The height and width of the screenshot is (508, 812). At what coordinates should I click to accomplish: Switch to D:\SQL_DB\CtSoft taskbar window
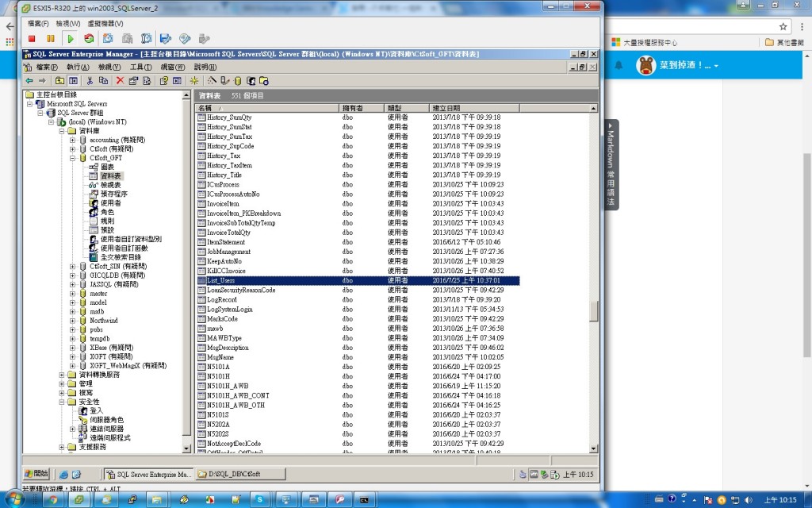[240, 474]
